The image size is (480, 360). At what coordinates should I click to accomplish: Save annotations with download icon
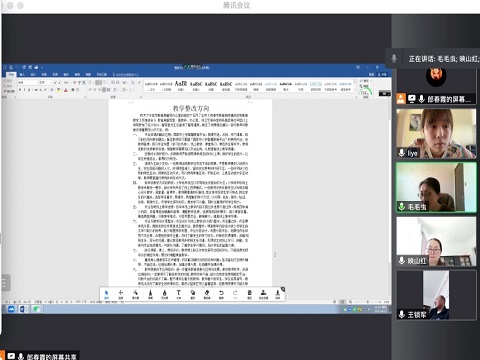[277, 294]
